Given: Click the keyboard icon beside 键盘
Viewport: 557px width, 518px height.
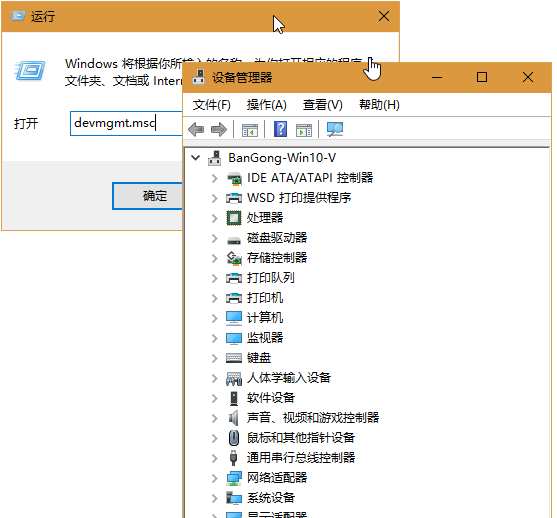Looking at the screenshot, I should [234, 358].
